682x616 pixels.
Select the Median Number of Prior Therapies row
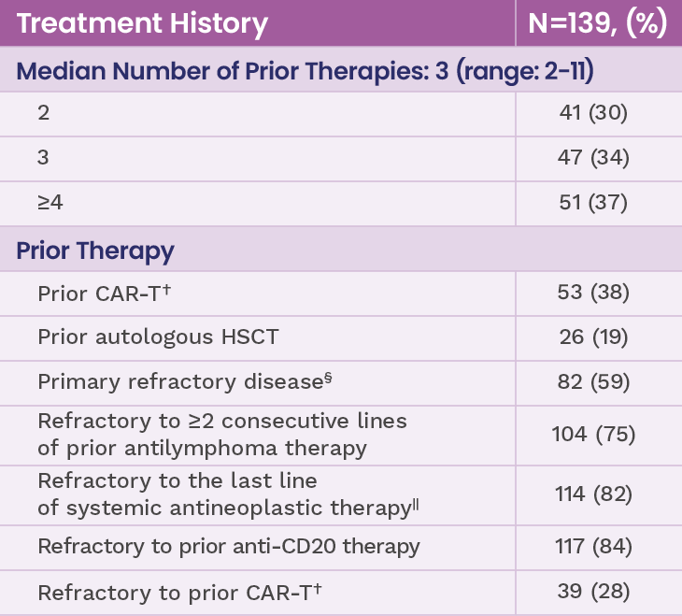click(305, 70)
